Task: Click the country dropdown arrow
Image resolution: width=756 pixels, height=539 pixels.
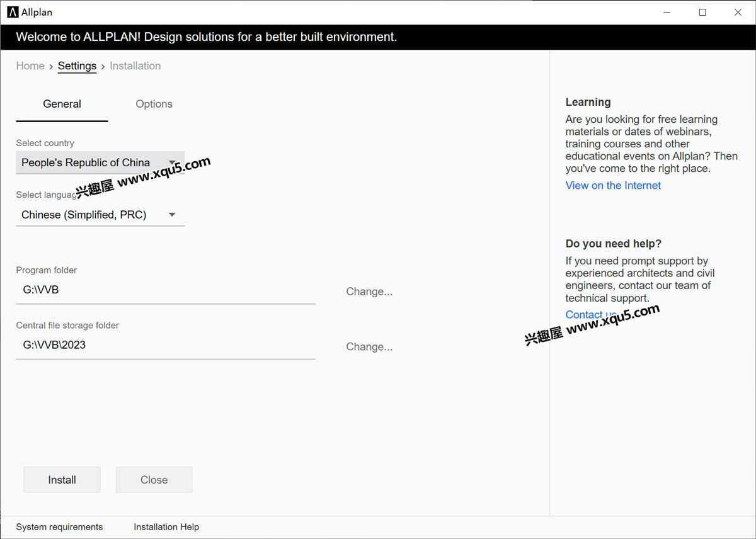Action: coord(172,162)
